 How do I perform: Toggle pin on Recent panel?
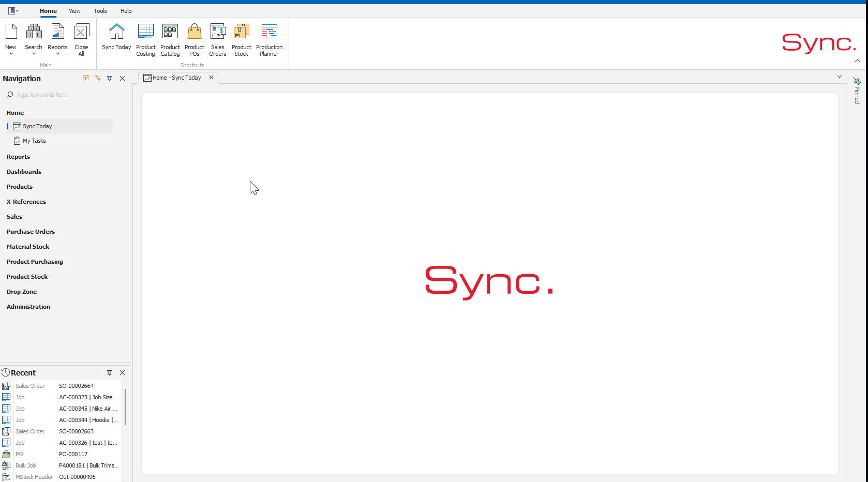[x=110, y=372]
